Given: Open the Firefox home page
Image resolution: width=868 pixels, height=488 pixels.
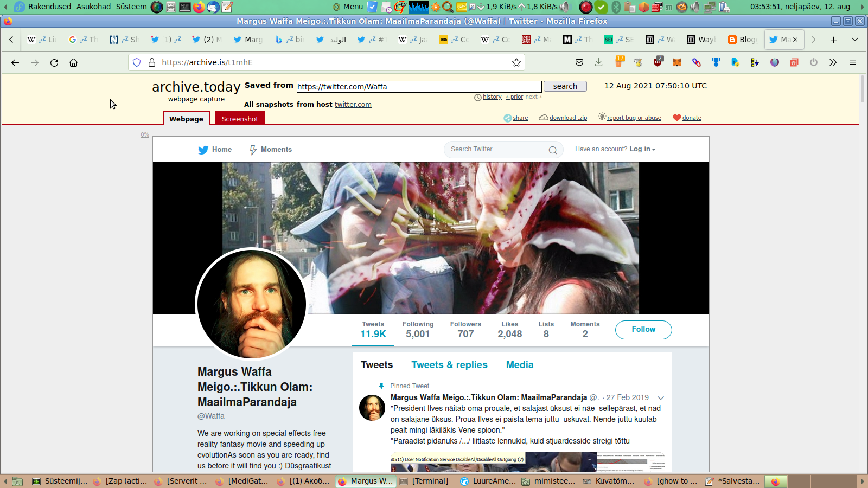Looking at the screenshot, I should [74, 62].
